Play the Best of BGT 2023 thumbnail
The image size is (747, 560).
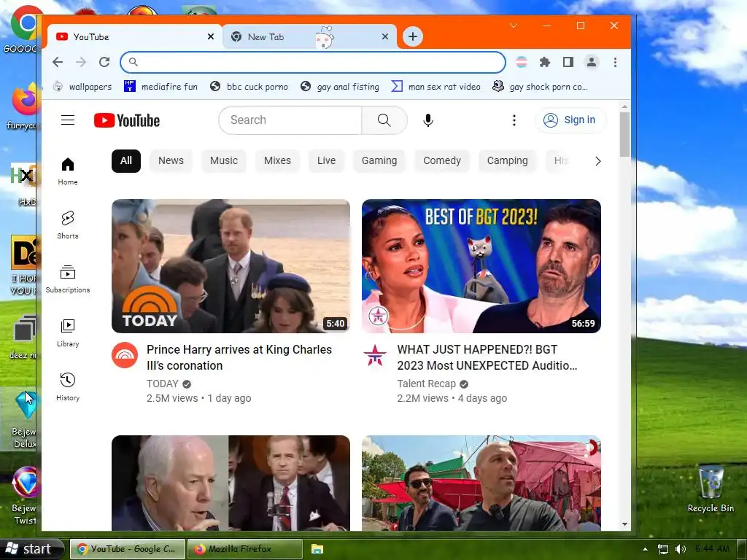pyautogui.click(x=481, y=265)
